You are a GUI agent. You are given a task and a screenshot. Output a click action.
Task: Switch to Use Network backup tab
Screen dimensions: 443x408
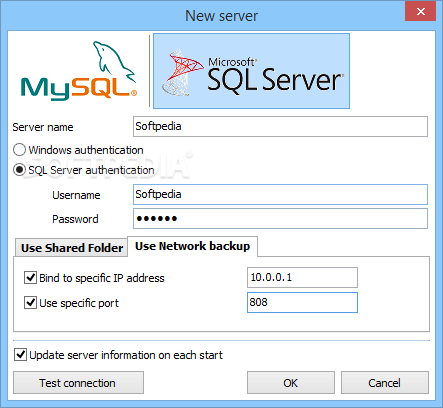click(x=192, y=246)
